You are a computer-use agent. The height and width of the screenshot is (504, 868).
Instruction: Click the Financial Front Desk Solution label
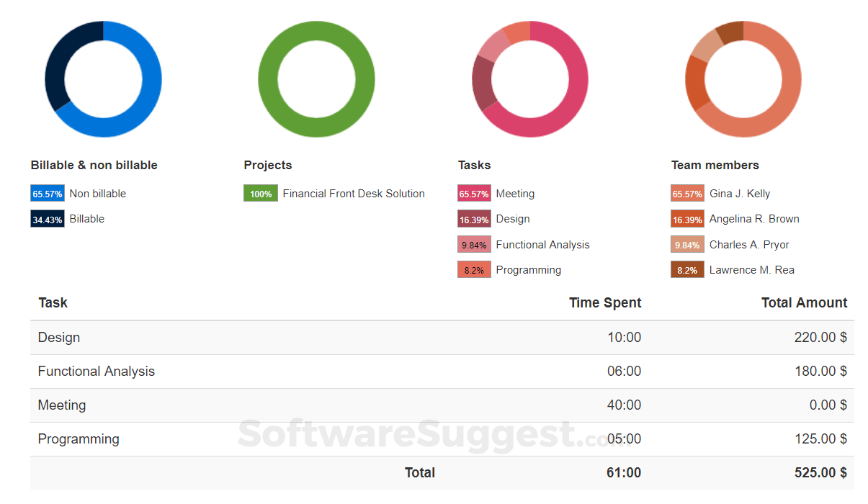pyautogui.click(x=354, y=194)
